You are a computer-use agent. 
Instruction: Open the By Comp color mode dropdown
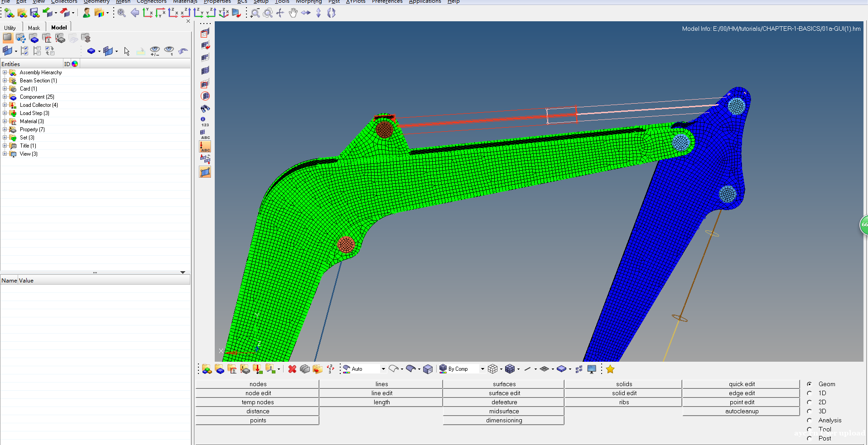[482, 369]
